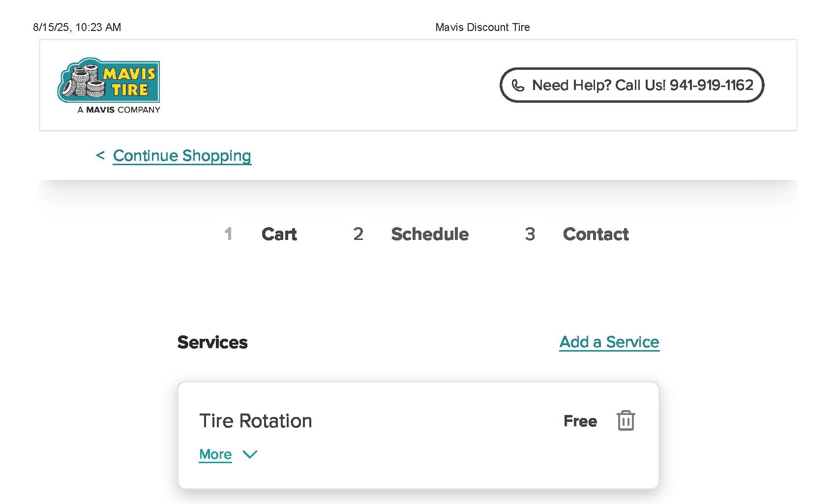The height and width of the screenshot is (504, 836).
Task: Call us at 941-919-1162 button
Action: [632, 85]
